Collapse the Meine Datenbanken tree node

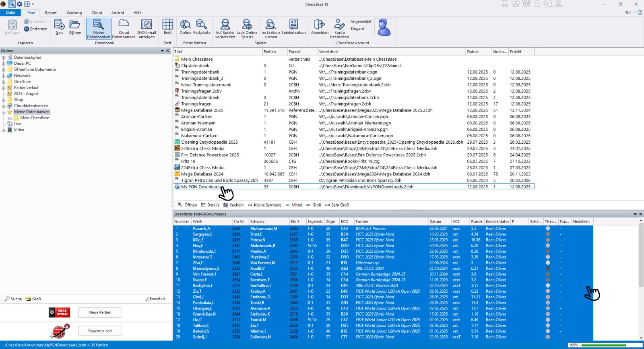[x=4, y=112]
